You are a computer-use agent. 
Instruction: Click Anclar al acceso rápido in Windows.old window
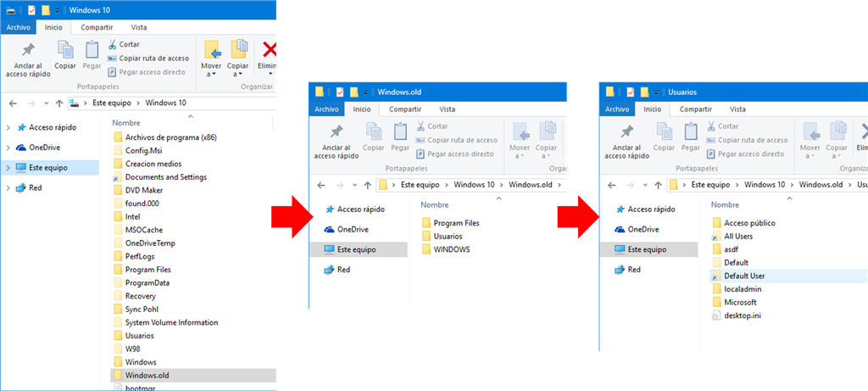tap(337, 142)
